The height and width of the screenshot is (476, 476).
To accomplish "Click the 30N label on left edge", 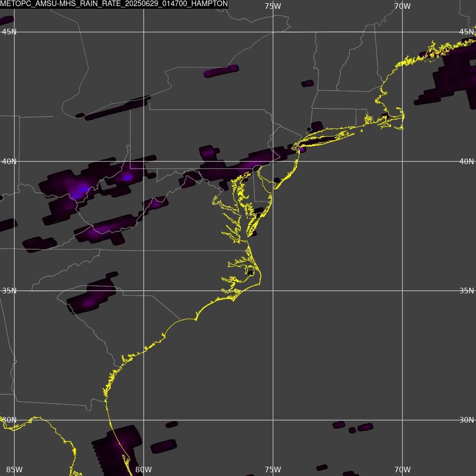I will tap(9, 420).
